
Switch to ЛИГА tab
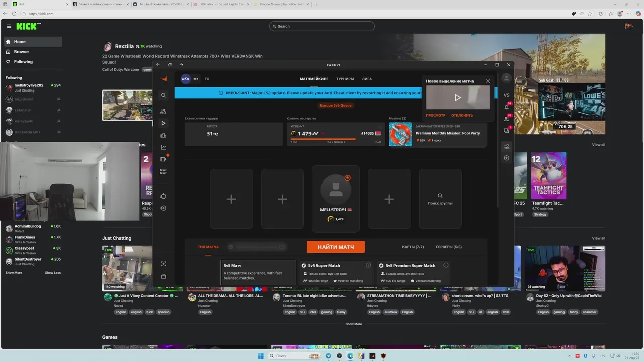[x=367, y=79]
